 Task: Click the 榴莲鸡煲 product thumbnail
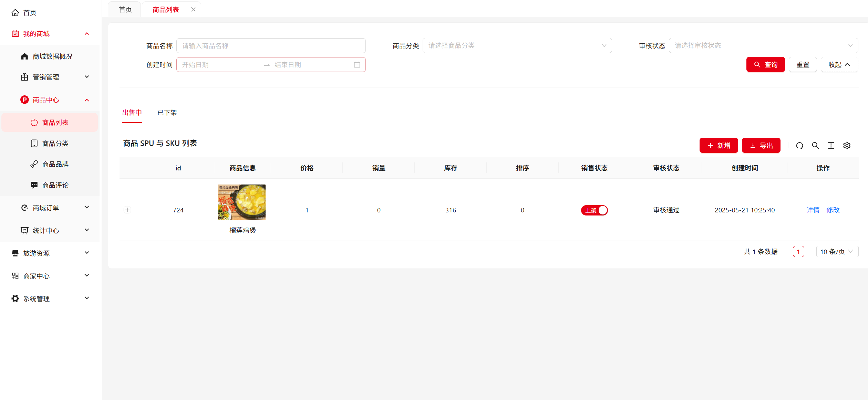242,202
